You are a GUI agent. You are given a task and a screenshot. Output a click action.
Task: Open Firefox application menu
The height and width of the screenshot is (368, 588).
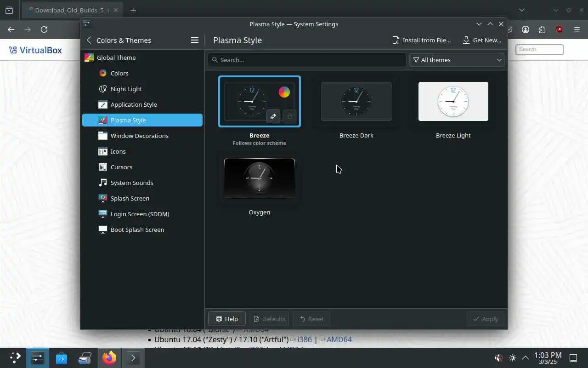pyautogui.click(x=577, y=29)
